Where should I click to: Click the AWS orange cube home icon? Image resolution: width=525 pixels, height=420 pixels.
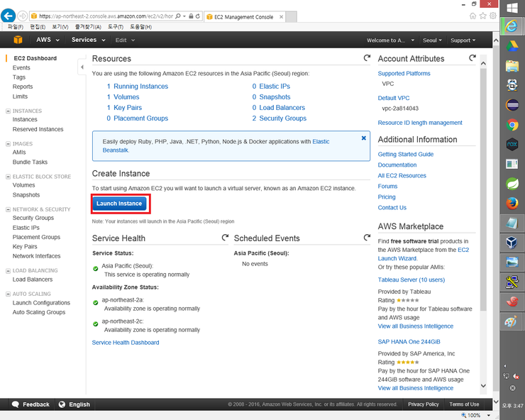pos(15,40)
